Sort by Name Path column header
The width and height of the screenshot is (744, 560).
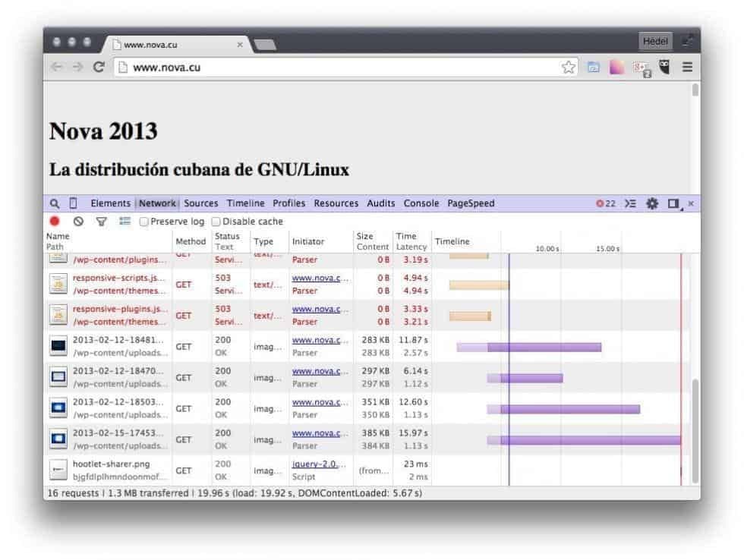(108, 241)
